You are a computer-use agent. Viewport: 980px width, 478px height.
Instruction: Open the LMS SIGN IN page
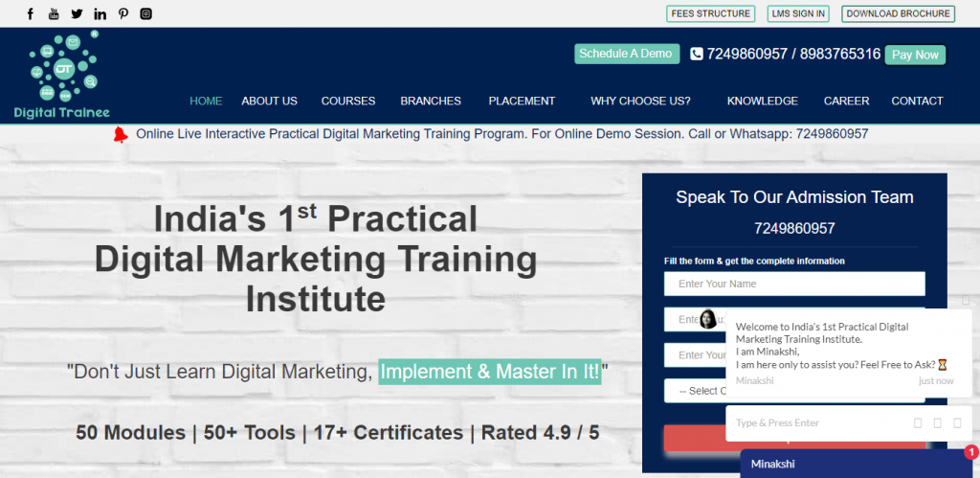(798, 13)
